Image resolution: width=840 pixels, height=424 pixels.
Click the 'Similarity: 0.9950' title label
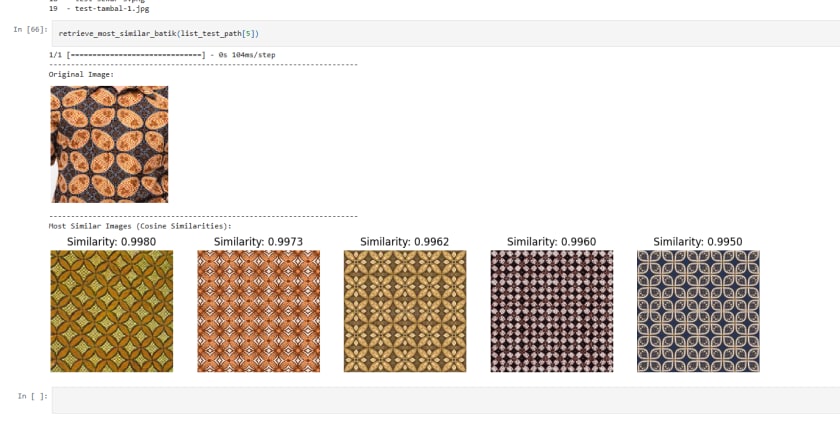pyautogui.click(x=698, y=242)
